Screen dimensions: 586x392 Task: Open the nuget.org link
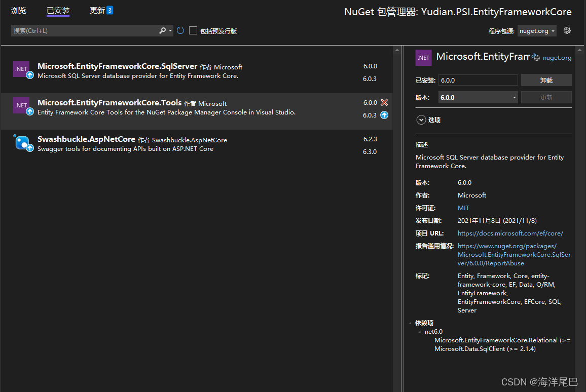tap(557, 58)
